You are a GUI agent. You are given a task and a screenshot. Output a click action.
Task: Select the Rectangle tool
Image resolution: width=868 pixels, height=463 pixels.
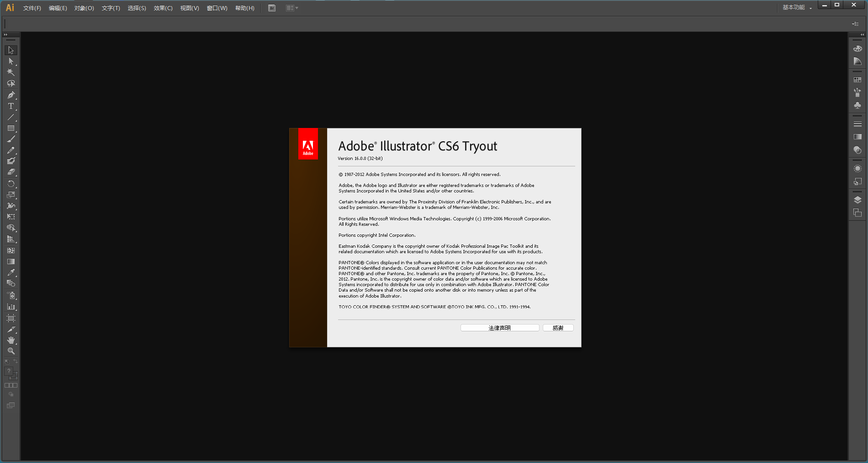pyautogui.click(x=11, y=128)
